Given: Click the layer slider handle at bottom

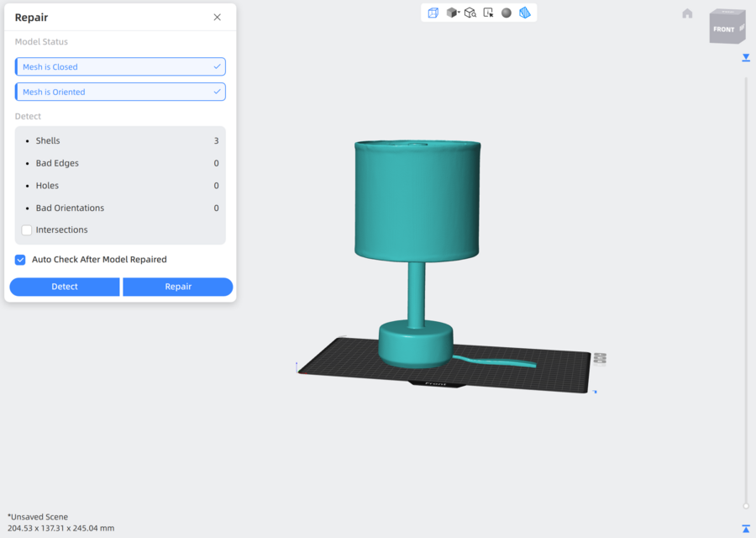Looking at the screenshot, I should 746,506.
